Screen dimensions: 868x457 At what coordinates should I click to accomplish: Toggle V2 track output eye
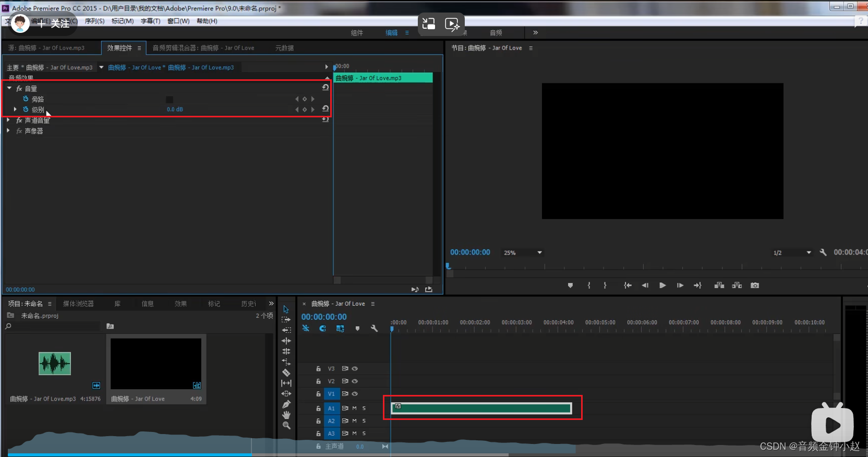tap(355, 381)
